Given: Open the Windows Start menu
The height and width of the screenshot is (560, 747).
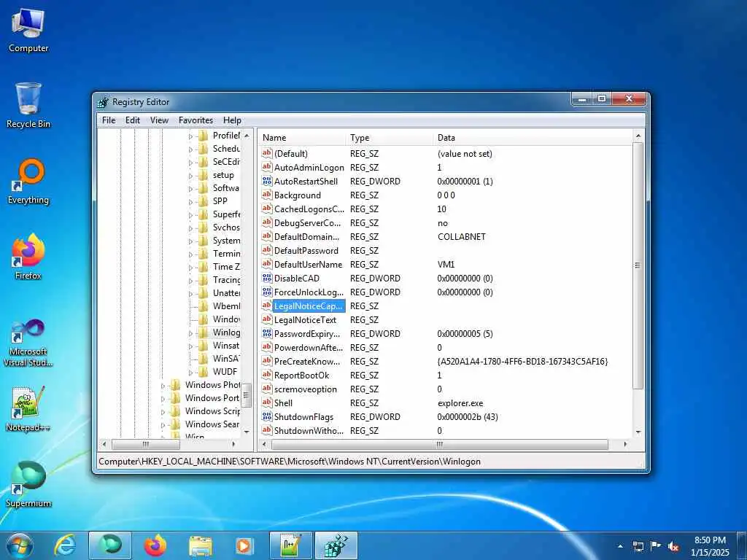Looking at the screenshot, I should [19, 545].
